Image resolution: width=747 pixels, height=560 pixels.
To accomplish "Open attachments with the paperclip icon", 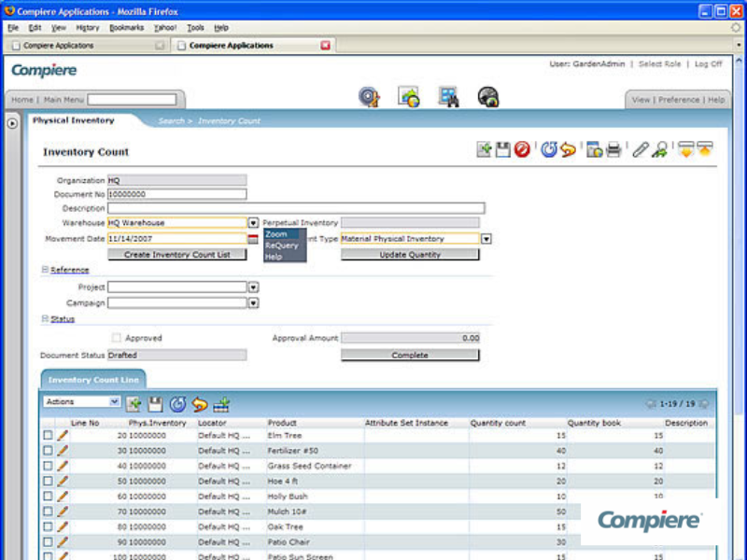I will click(640, 150).
